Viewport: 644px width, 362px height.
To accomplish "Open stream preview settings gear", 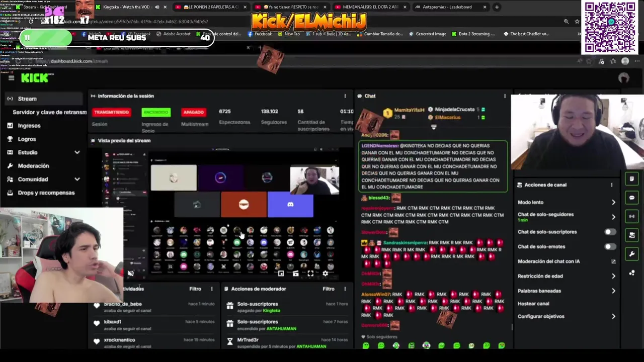I will point(325,274).
